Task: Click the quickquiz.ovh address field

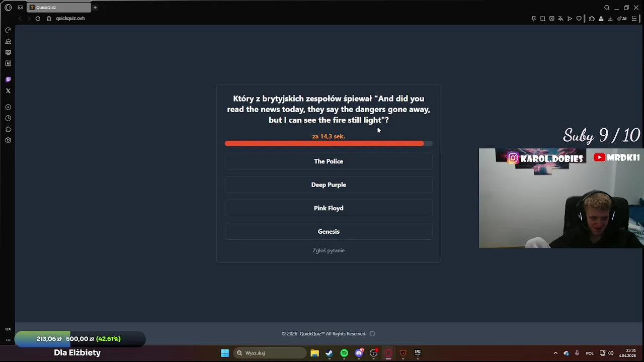Action: [70, 19]
